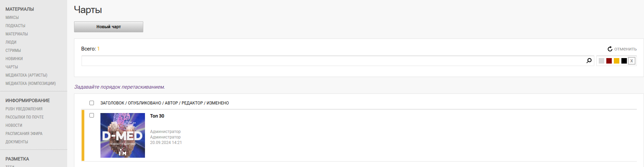Open Подкасты in the sidebar menu
The image size is (644, 167).
[x=15, y=26]
